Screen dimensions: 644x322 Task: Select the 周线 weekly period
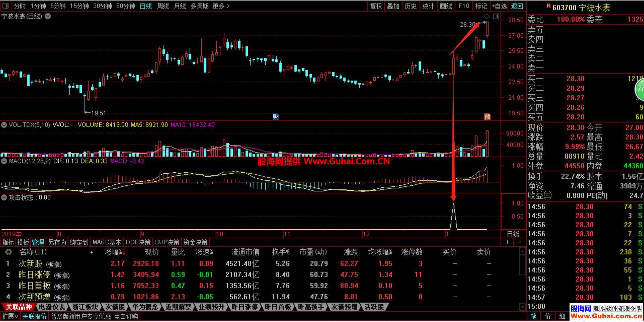pos(163,6)
